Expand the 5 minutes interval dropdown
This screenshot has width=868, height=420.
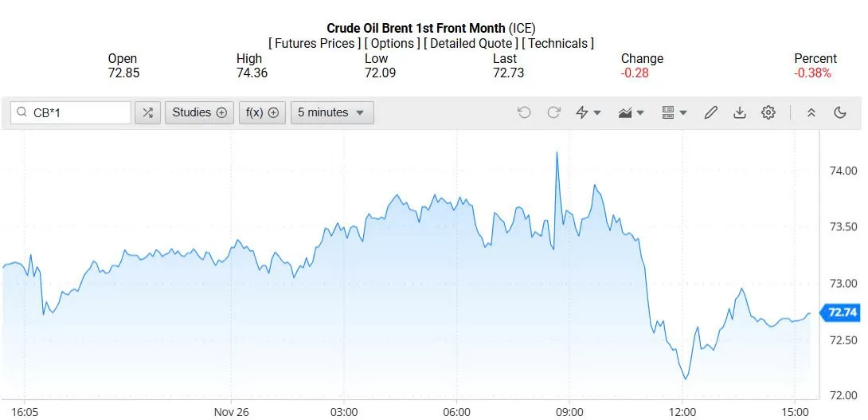pyautogui.click(x=331, y=112)
